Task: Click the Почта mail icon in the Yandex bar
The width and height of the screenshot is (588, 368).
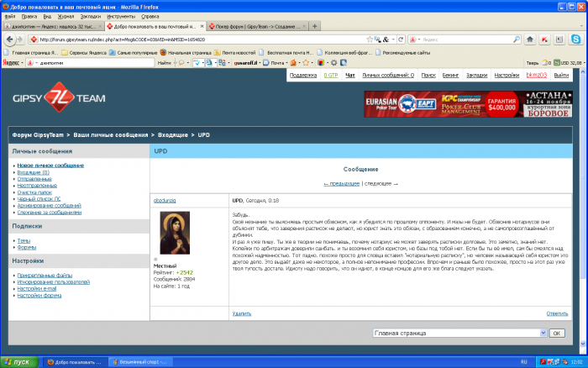Action: (x=266, y=63)
